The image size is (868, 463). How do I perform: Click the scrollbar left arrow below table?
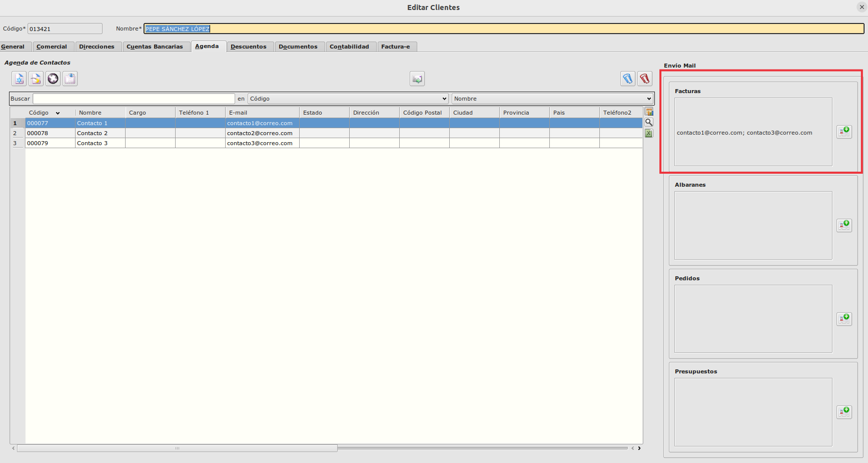coord(13,448)
